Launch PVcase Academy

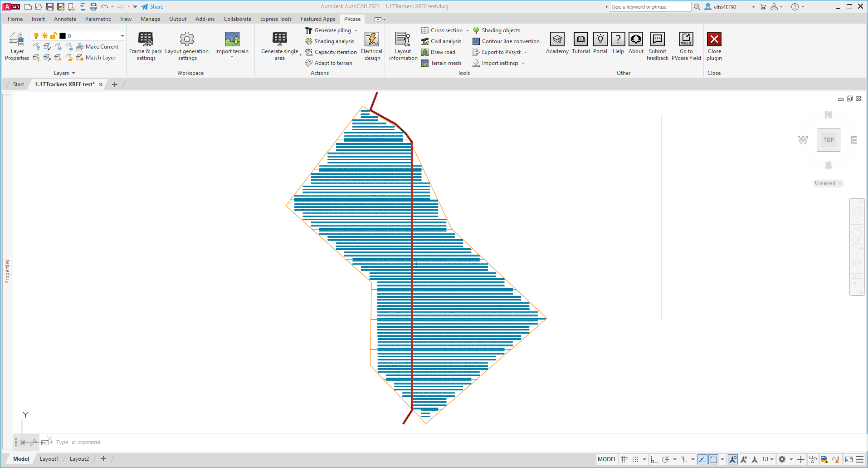(x=557, y=43)
